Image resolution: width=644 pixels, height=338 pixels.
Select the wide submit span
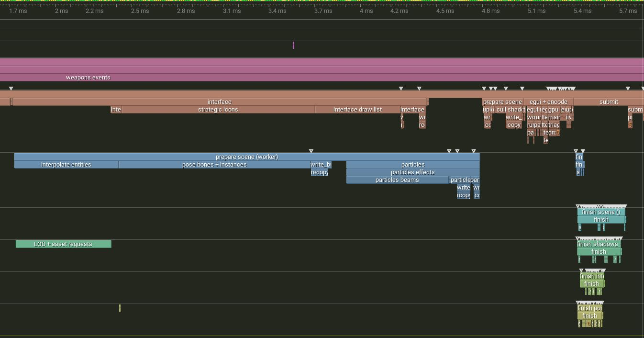[x=609, y=102]
